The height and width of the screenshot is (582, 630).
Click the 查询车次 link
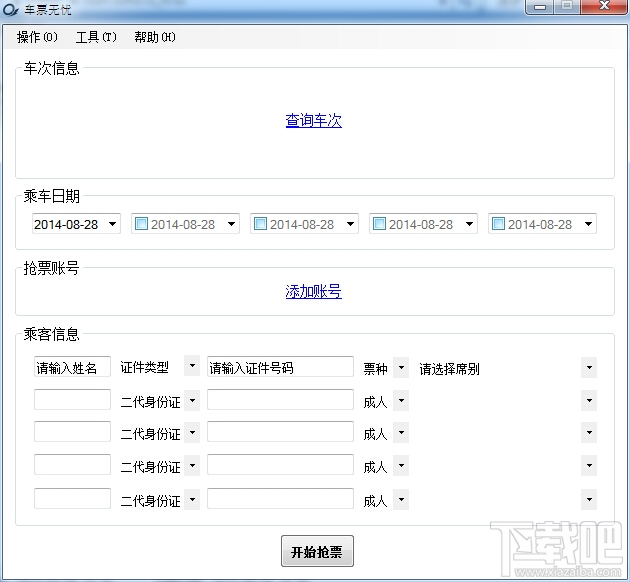tap(313, 120)
